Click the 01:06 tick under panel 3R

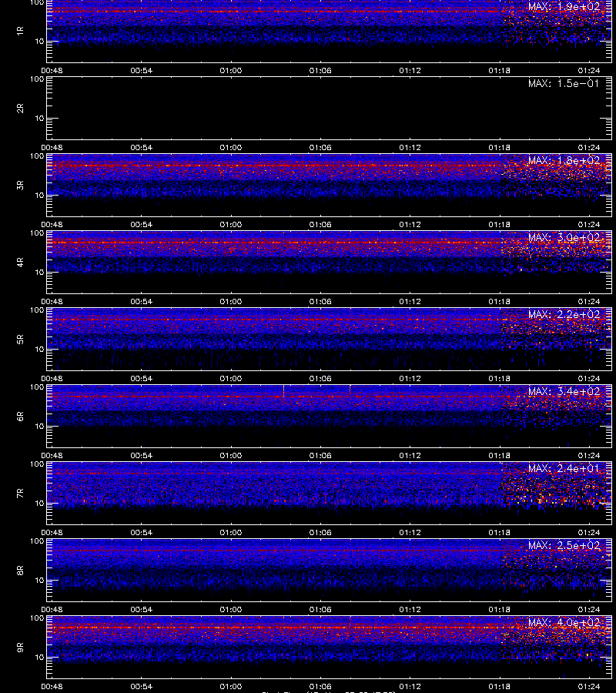pyautogui.click(x=320, y=225)
